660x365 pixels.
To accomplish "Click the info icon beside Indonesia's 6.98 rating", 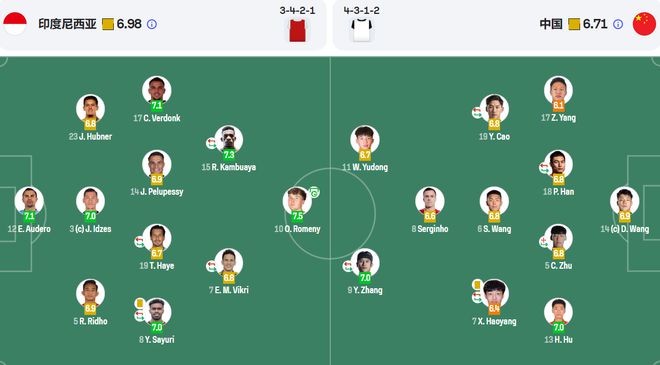I will [152, 24].
